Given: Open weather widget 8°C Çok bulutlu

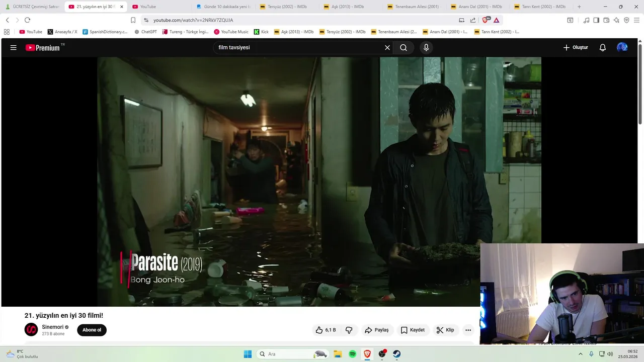Looking at the screenshot, I should (21, 354).
